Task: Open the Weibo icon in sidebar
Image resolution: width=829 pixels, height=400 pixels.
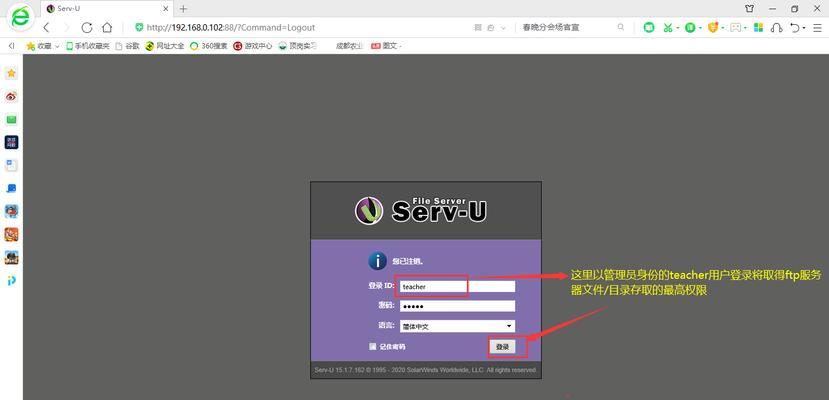Action: point(11,96)
